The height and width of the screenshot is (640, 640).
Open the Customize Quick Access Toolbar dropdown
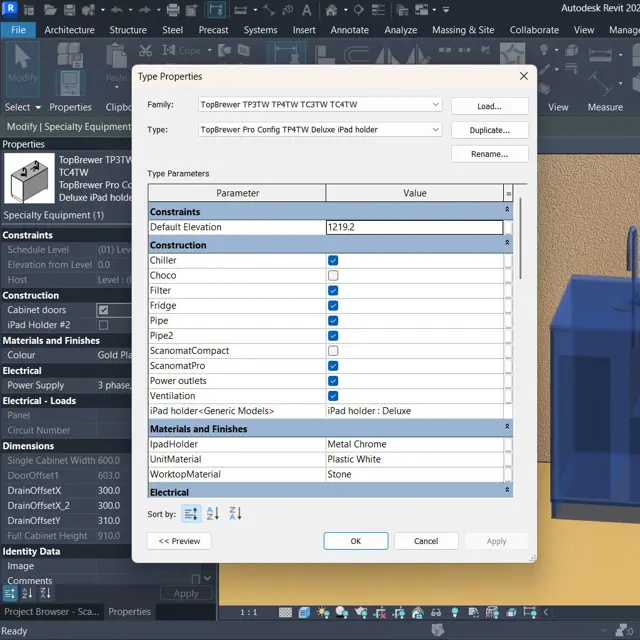[447, 10]
